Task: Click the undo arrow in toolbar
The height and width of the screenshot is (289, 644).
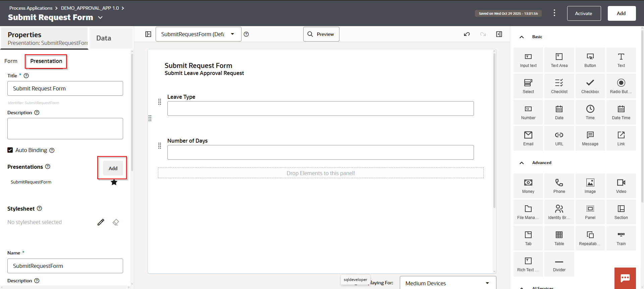Action: (x=467, y=34)
